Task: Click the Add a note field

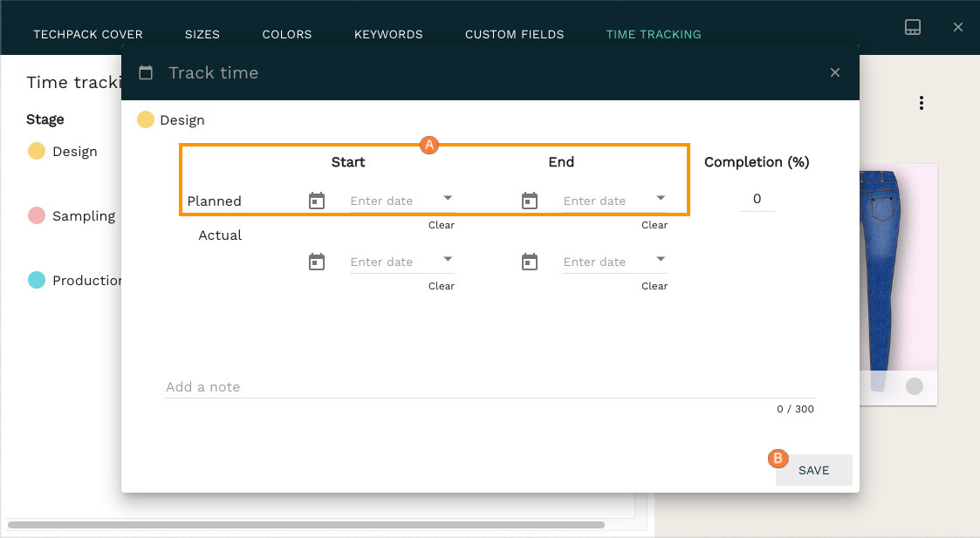Action: tap(490, 387)
